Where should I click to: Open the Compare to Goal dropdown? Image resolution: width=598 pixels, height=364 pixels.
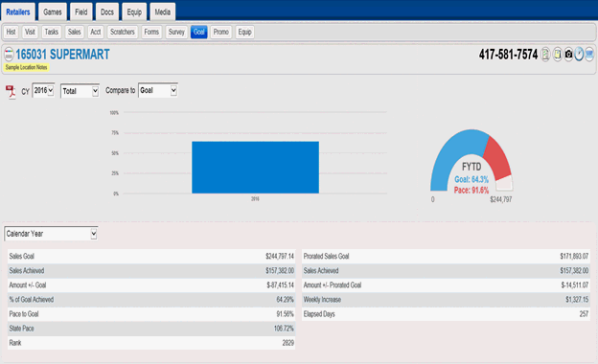tap(158, 90)
